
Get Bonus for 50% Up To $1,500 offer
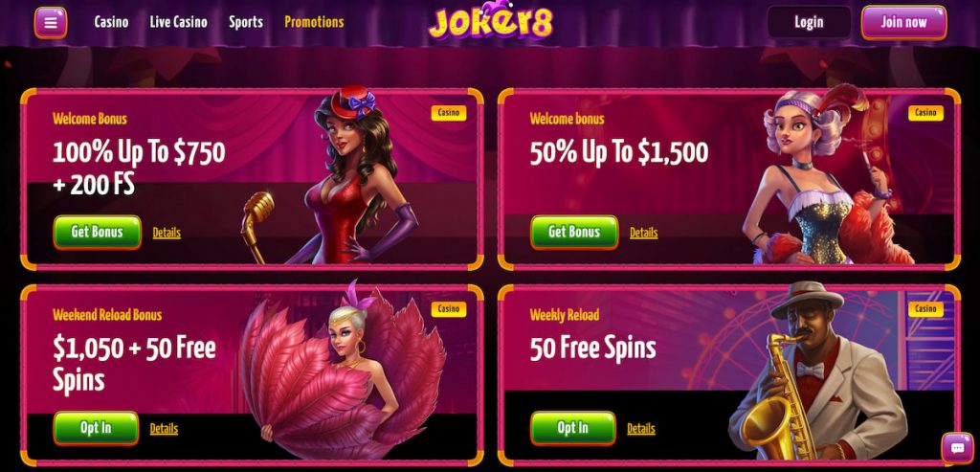pos(574,232)
